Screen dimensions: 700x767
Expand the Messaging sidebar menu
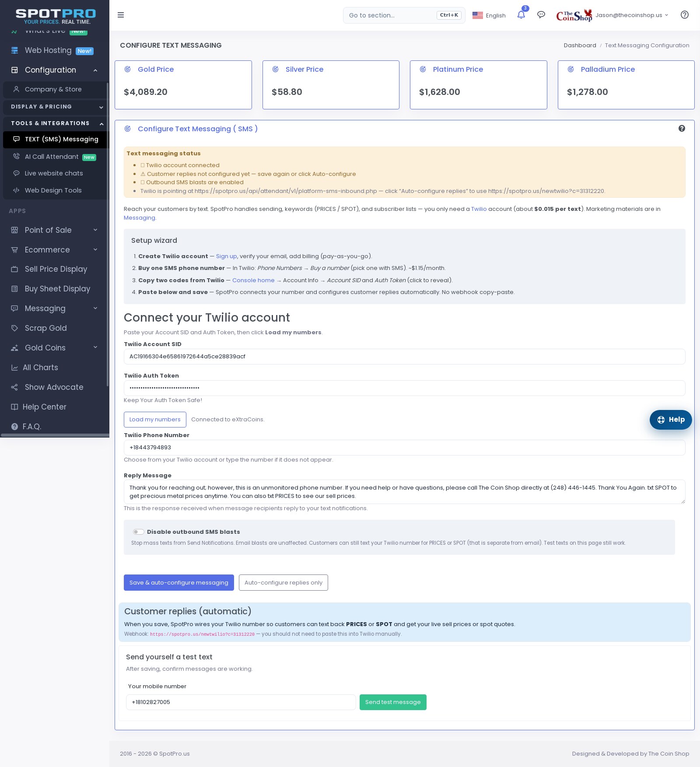tap(55, 308)
